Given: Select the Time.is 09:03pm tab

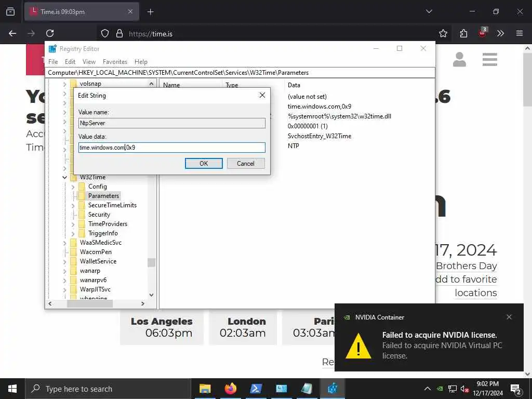Looking at the screenshot, I should click(82, 11).
